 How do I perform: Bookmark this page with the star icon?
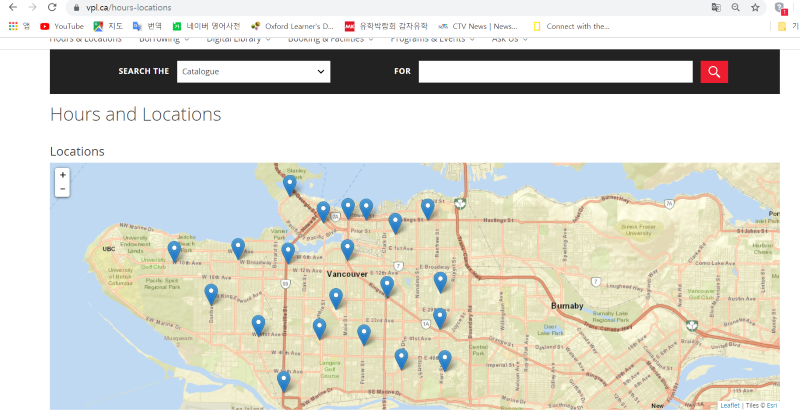point(755,8)
